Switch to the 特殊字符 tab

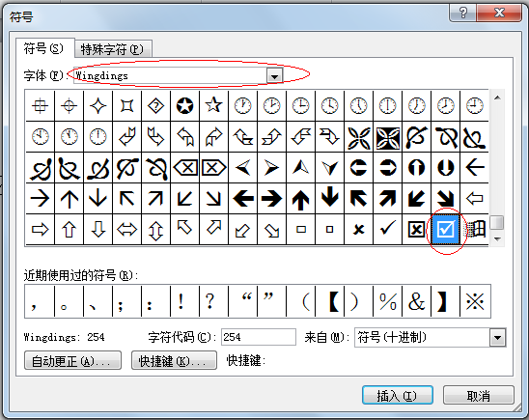click(x=112, y=49)
